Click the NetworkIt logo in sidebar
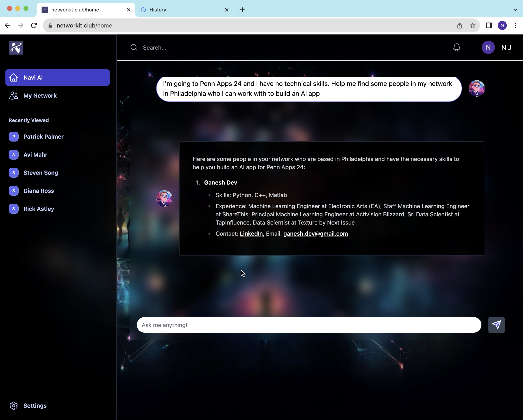 tap(16, 48)
